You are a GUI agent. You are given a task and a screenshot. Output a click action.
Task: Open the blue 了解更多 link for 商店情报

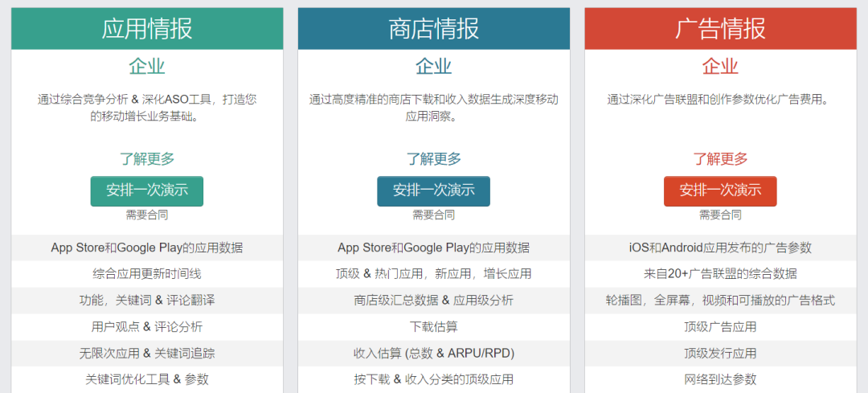[433, 159]
